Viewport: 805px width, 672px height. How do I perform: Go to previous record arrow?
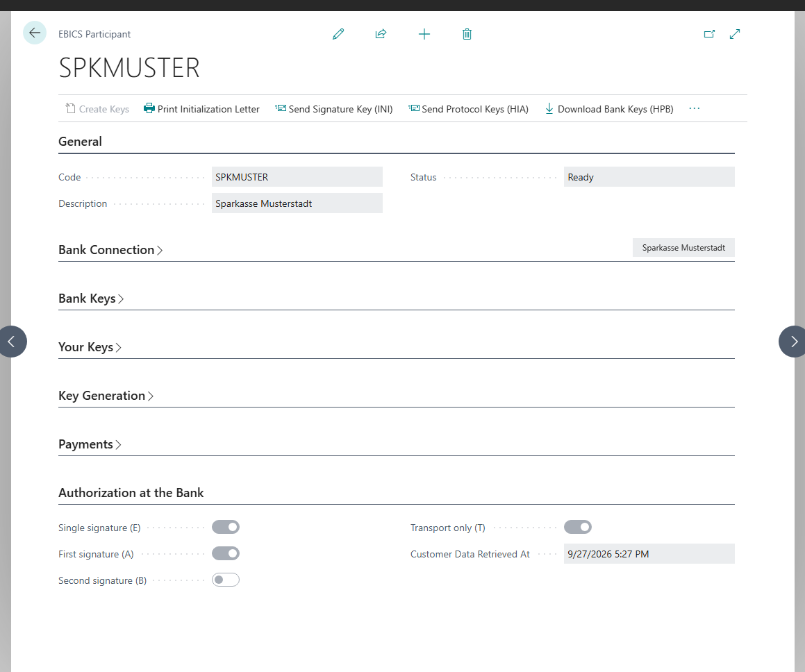click(x=11, y=341)
